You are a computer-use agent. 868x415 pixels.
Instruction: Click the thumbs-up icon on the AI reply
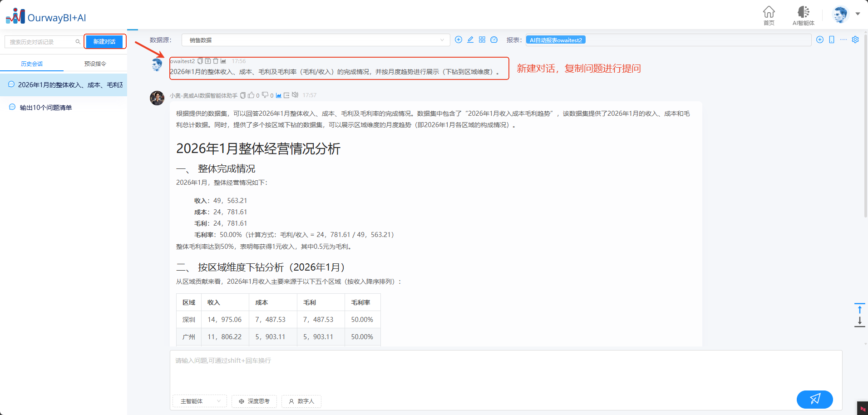coord(251,95)
